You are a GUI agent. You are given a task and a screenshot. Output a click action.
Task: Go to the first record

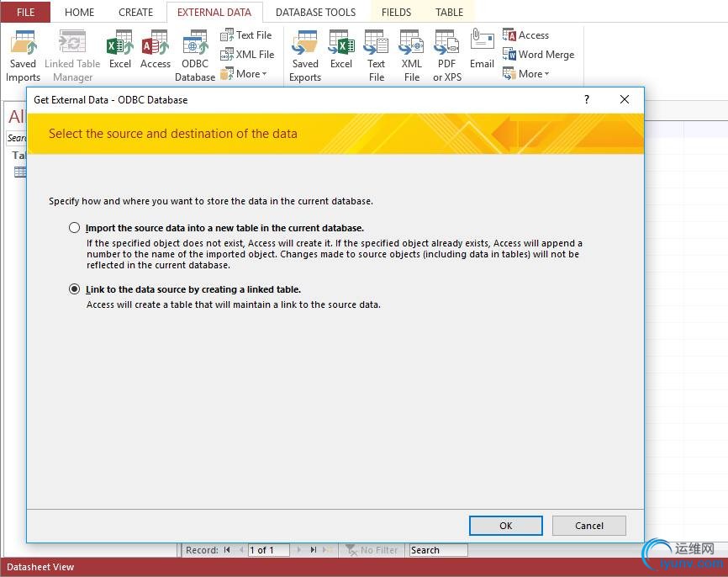(x=227, y=549)
